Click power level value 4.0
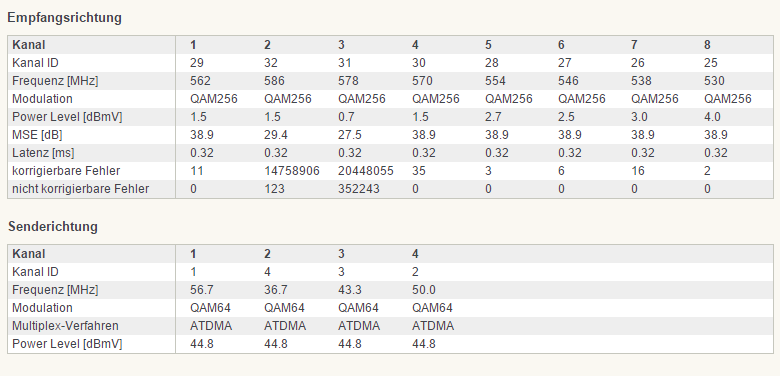The image size is (780, 376). point(712,117)
